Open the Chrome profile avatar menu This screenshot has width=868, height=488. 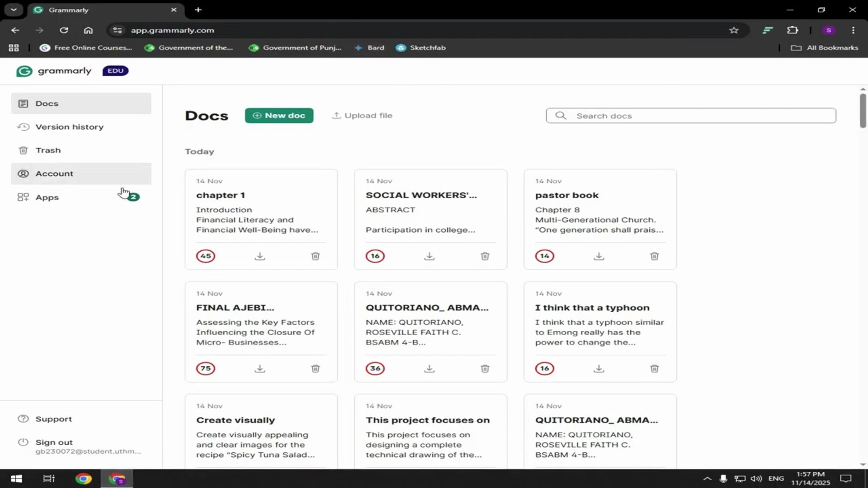tap(829, 30)
